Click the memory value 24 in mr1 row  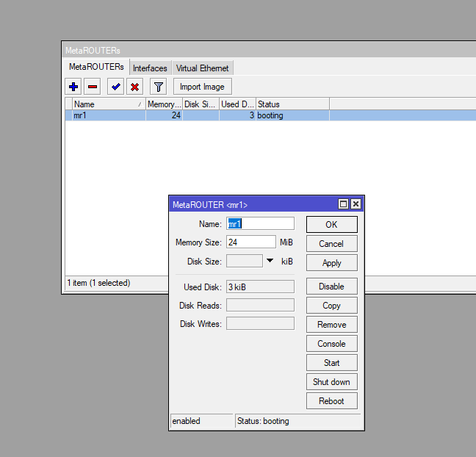(164, 115)
